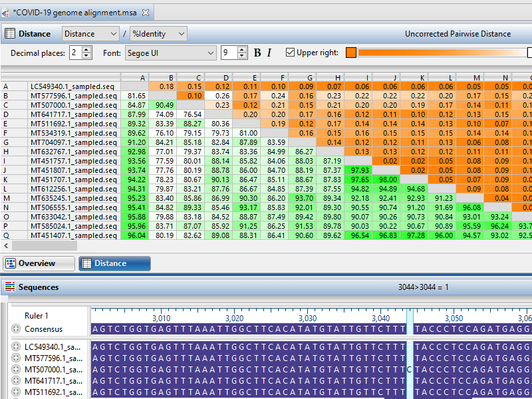532x399 pixels.
Task: Click the orange color gradient bar
Action: (440, 51)
